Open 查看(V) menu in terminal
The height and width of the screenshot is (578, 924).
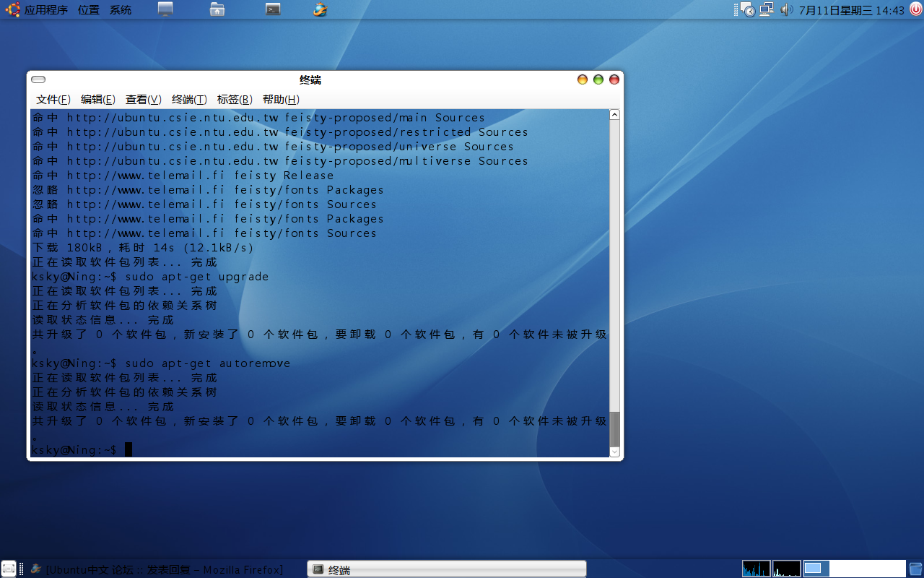(143, 100)
